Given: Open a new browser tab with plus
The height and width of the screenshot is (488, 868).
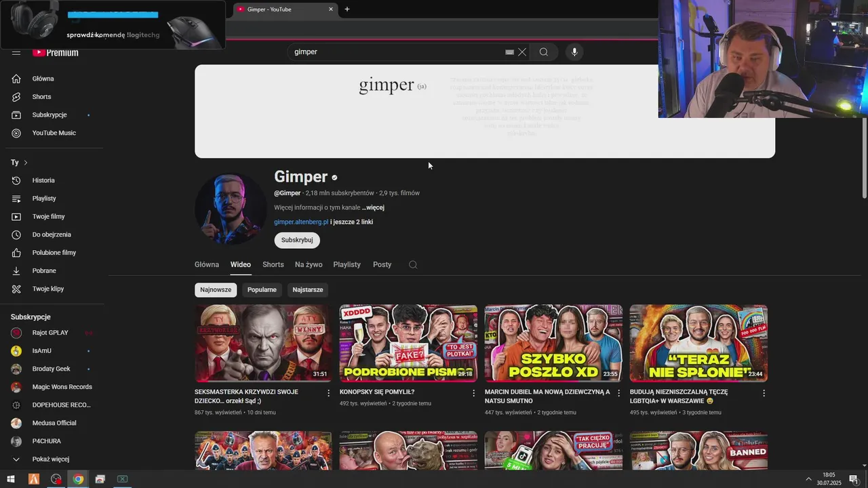Looking at the screenshot, I should coord(347,9).
